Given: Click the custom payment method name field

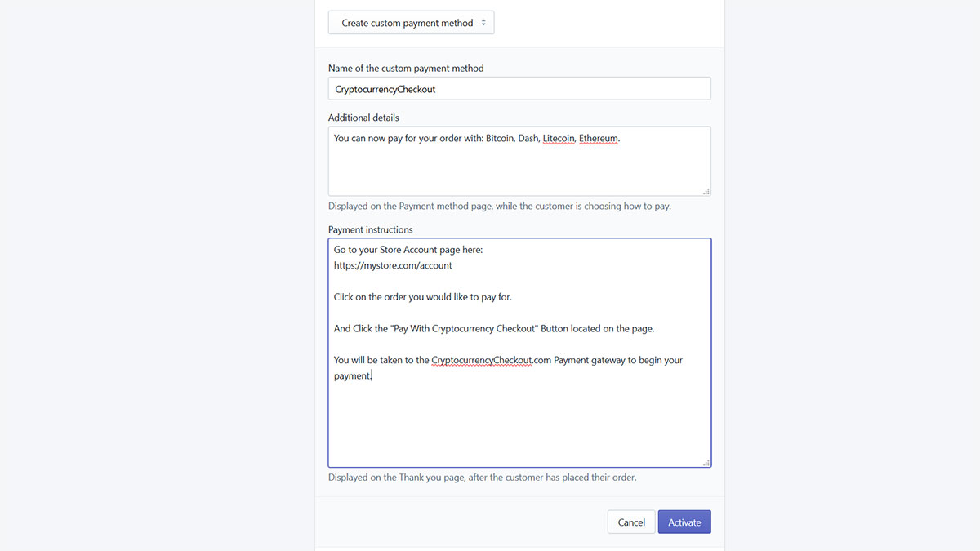Looking at the screenshot, I should pos(519,88).
